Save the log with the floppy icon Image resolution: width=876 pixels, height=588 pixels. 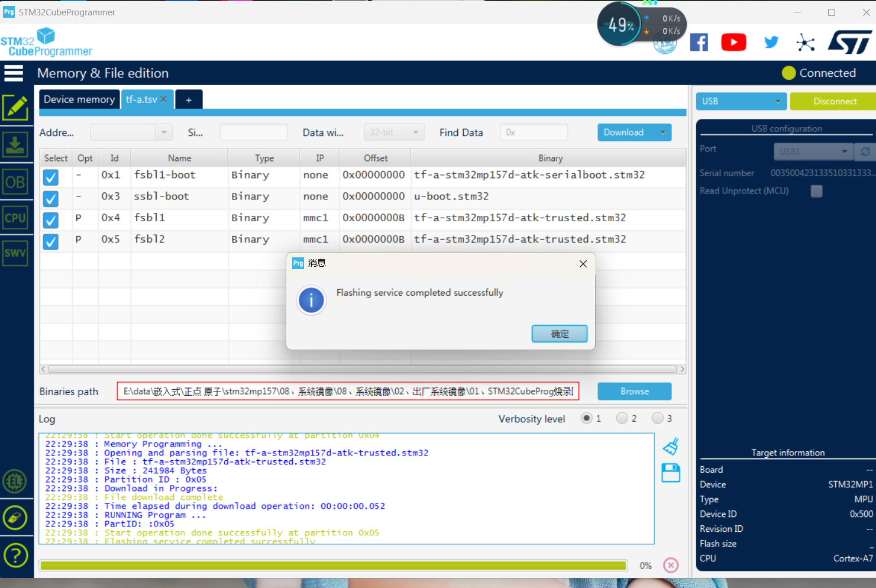[671, 473]
